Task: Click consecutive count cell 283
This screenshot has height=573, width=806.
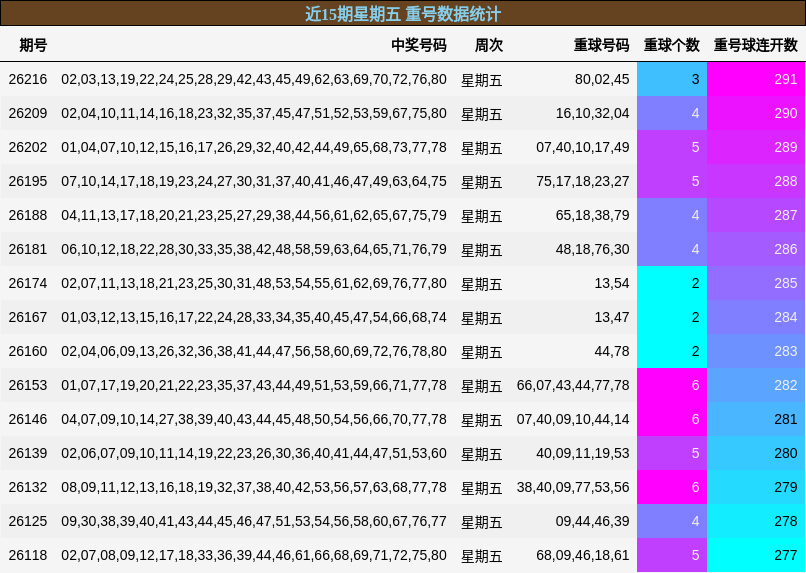Action: [756, 351]
